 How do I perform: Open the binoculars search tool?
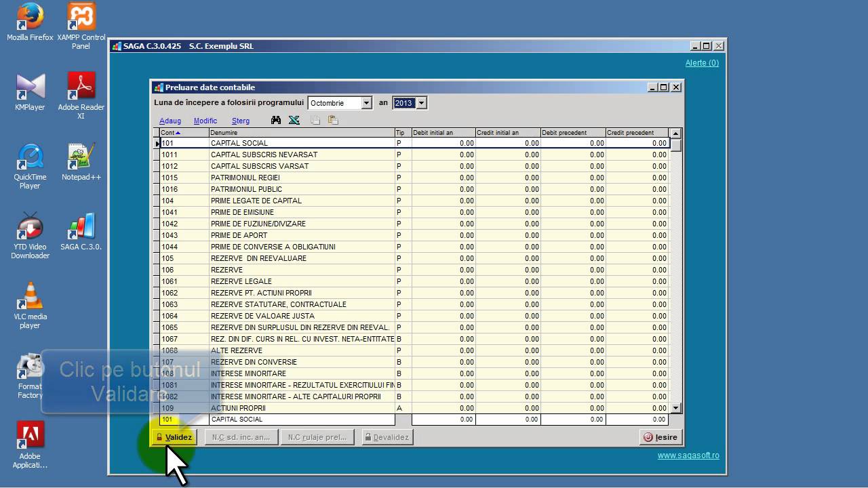[275, 120]
